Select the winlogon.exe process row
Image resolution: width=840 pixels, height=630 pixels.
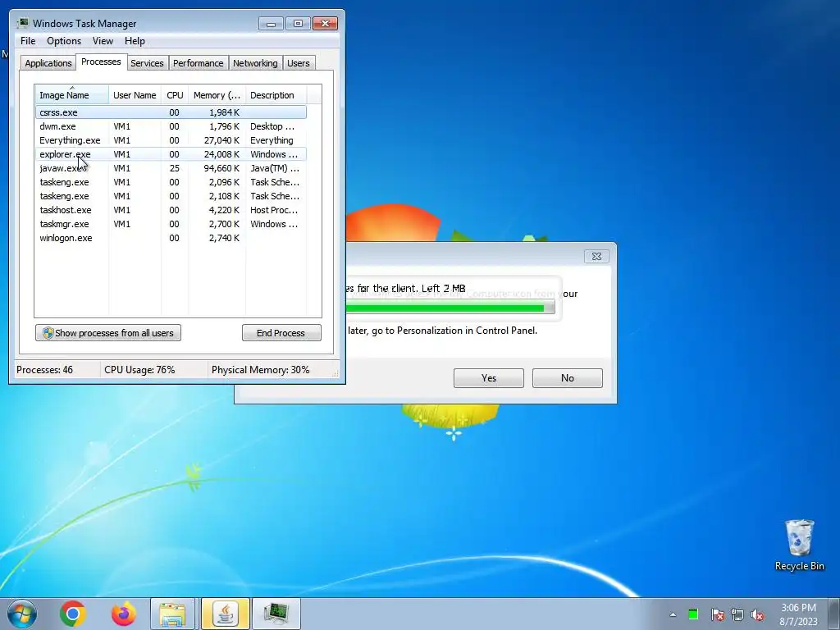(x=171, y=238)
